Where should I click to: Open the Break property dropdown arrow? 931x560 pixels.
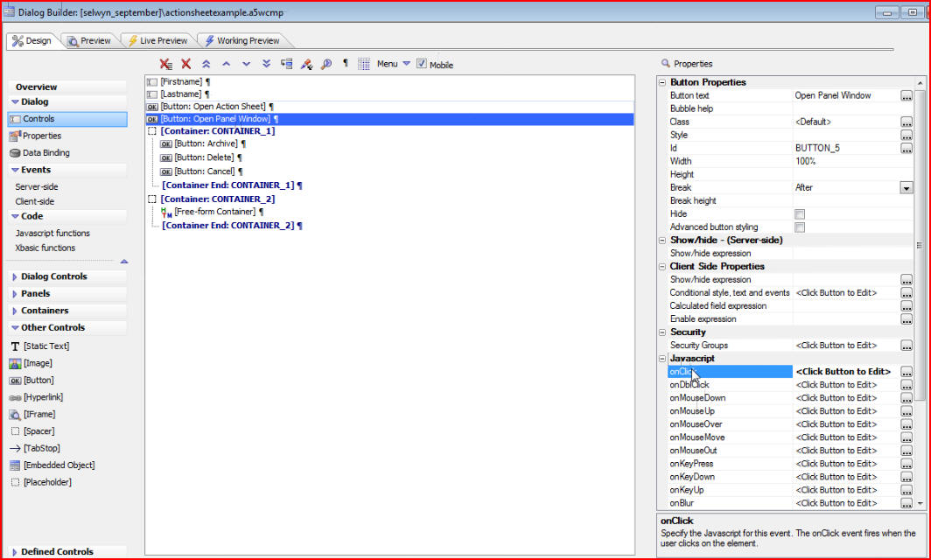pos(906,187)
